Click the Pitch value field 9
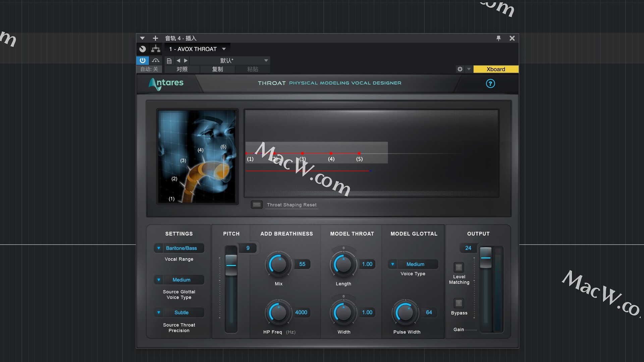The width and height of the screenshot is (644, 362). (248, 248)
